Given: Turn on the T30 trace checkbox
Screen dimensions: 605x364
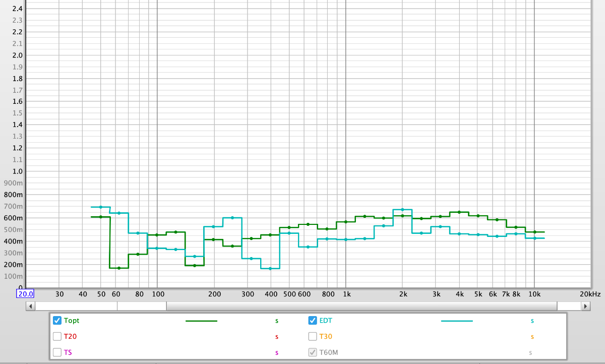Looking at the screenshot, I should pos(313,337).
